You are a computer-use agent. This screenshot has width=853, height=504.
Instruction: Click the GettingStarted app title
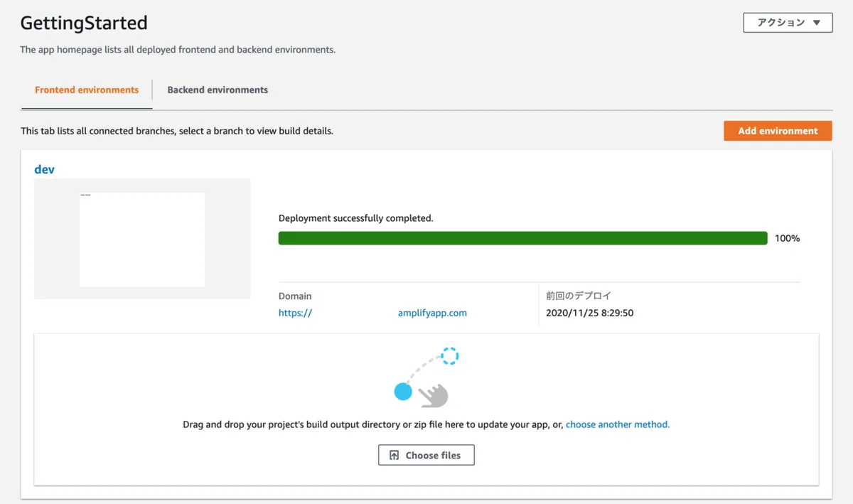click(x=84, y=23)
